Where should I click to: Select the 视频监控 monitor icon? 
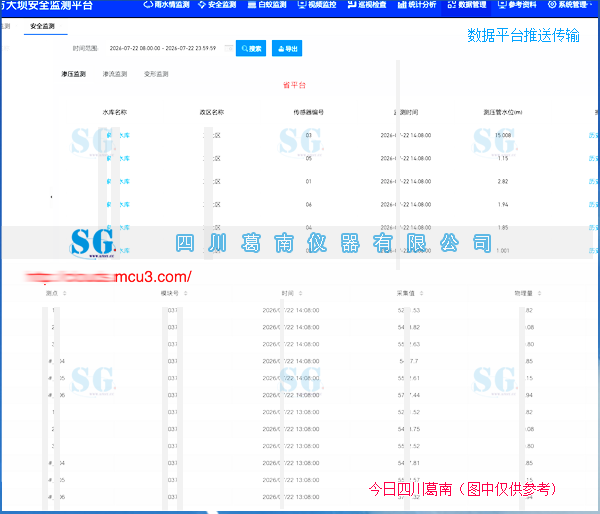(302, 5)
